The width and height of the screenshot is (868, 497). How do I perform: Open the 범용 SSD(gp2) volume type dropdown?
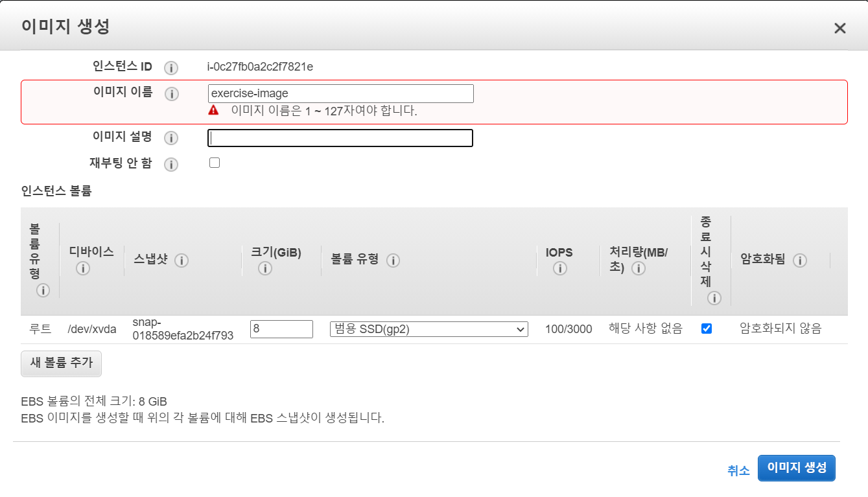point(428,329)
